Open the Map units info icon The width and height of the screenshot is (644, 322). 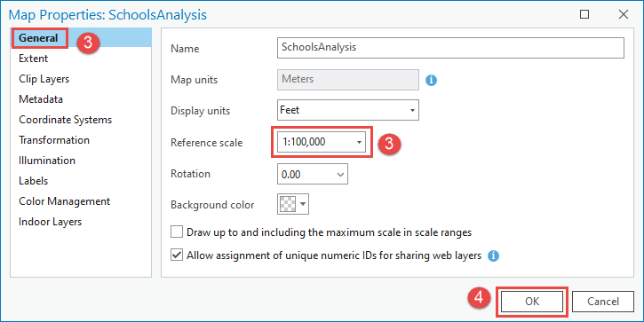[431, 80]
